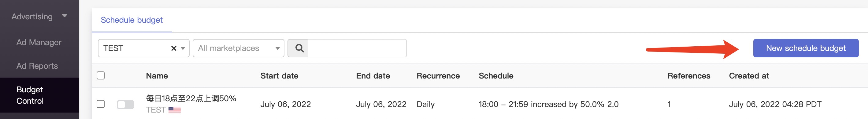This screenshot has width=868, height=119.
Task: Switch to the Schedule budget tab
Action: tap(132, 20)
